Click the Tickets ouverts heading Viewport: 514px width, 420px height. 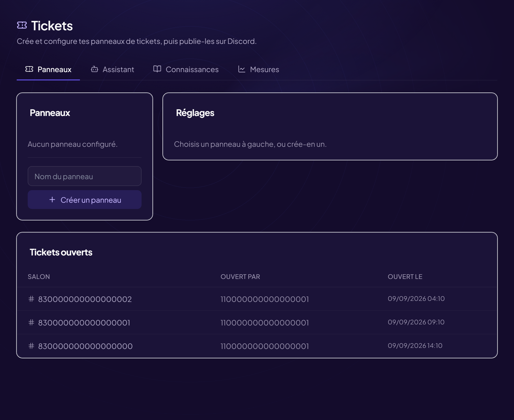coord(61,252)
